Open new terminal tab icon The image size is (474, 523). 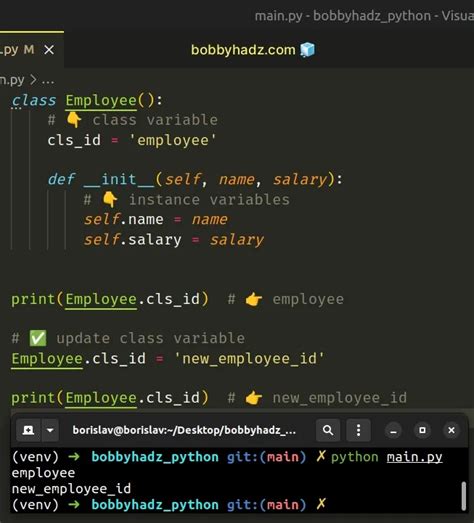28,430
